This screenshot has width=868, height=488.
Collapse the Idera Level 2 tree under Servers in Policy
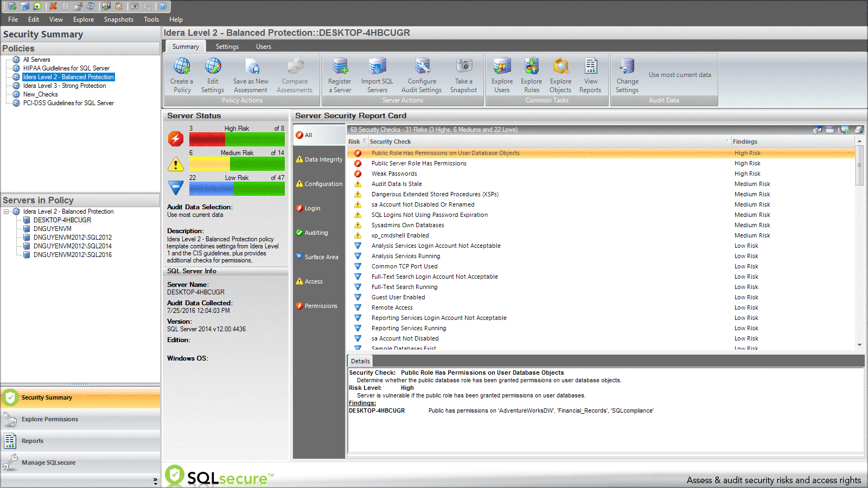click(7, 211)
